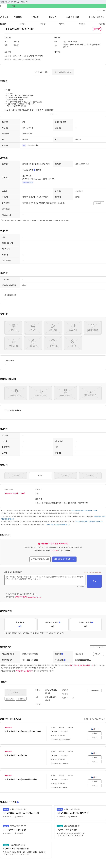Open the 고용24 logo home link

point(4,17)
